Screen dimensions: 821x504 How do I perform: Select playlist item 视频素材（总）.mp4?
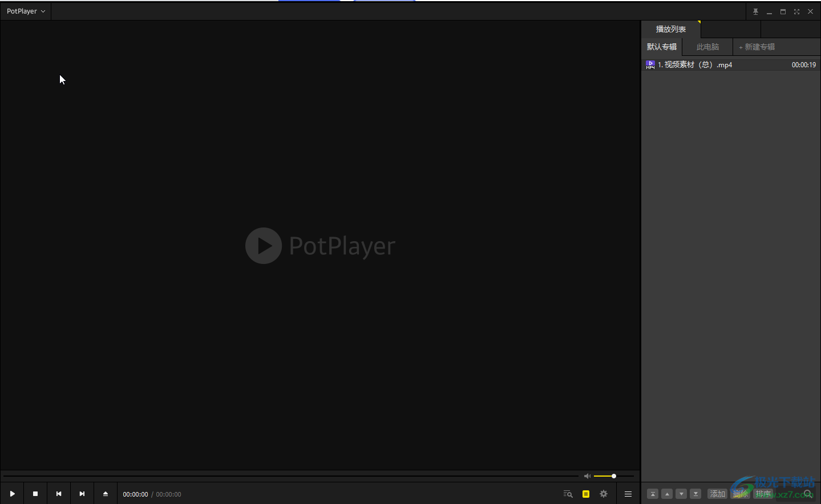tap(731, 65)
